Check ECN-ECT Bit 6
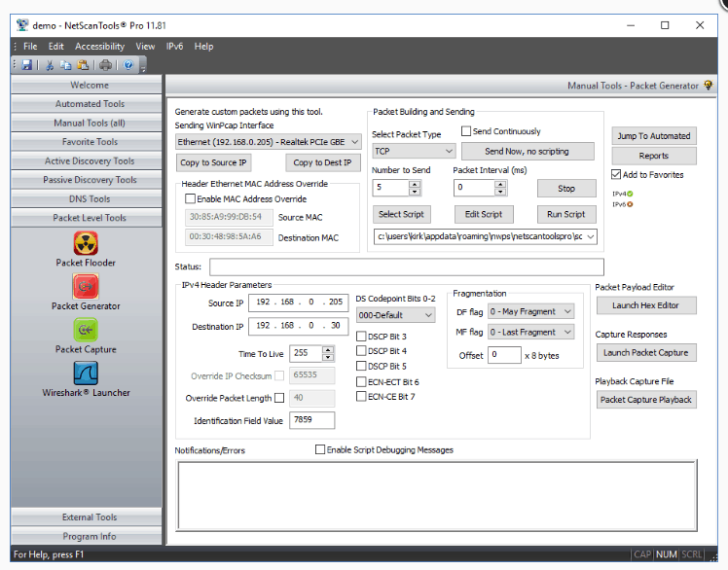 point(361,381)
